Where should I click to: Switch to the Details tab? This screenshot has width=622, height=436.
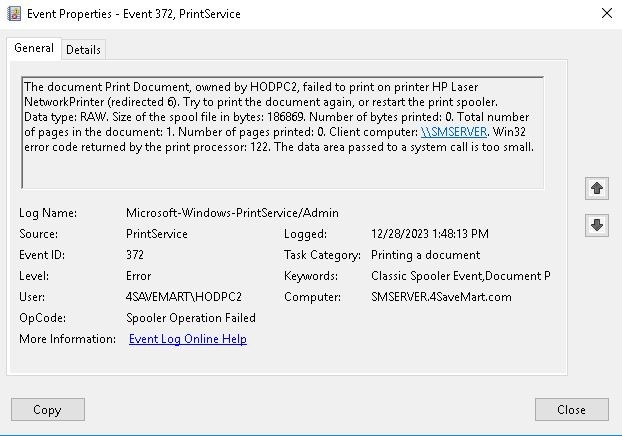click(x=83, y=50)
